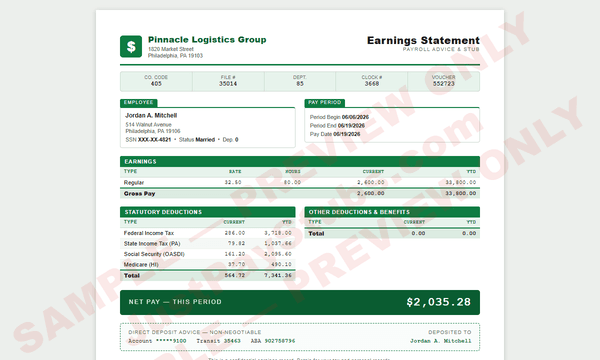Screen dimensions: 600x360
Task: Click the 'State Income Tax (PA)' row label
Action: click(x=152, y=243)
